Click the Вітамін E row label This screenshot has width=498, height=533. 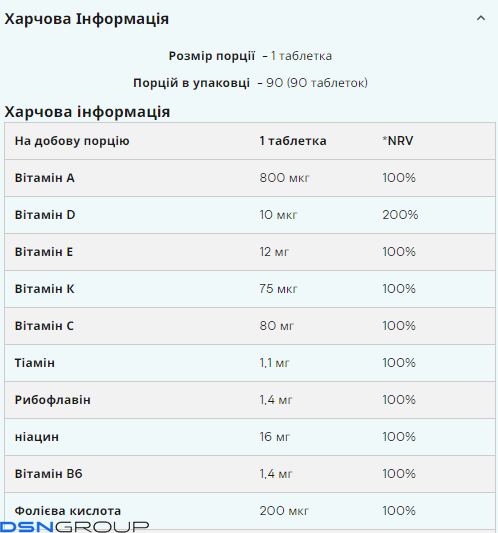44,252
